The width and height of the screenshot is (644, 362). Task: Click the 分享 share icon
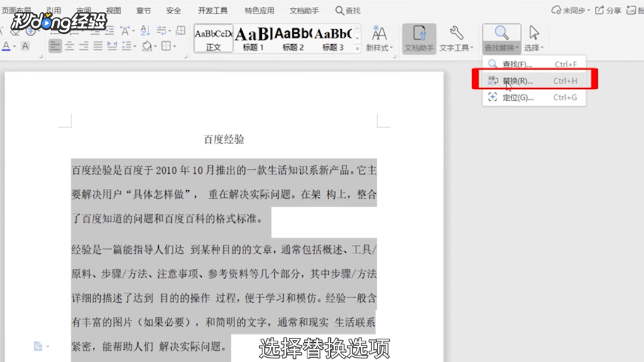600,10
